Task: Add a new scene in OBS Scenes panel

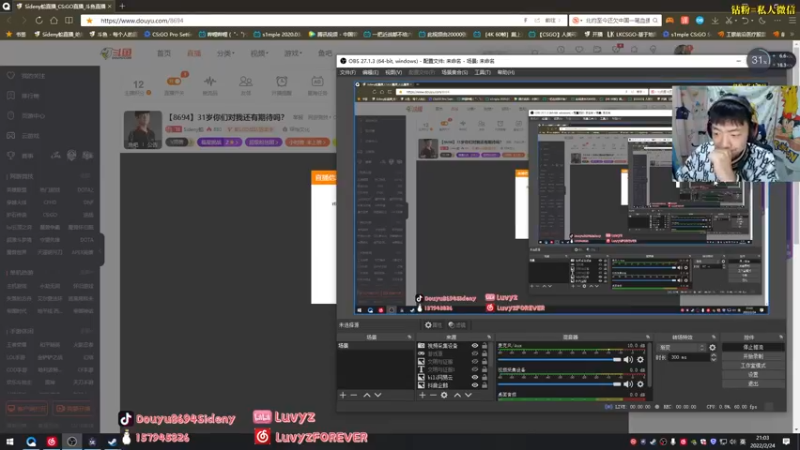Action: click(343, 395)
